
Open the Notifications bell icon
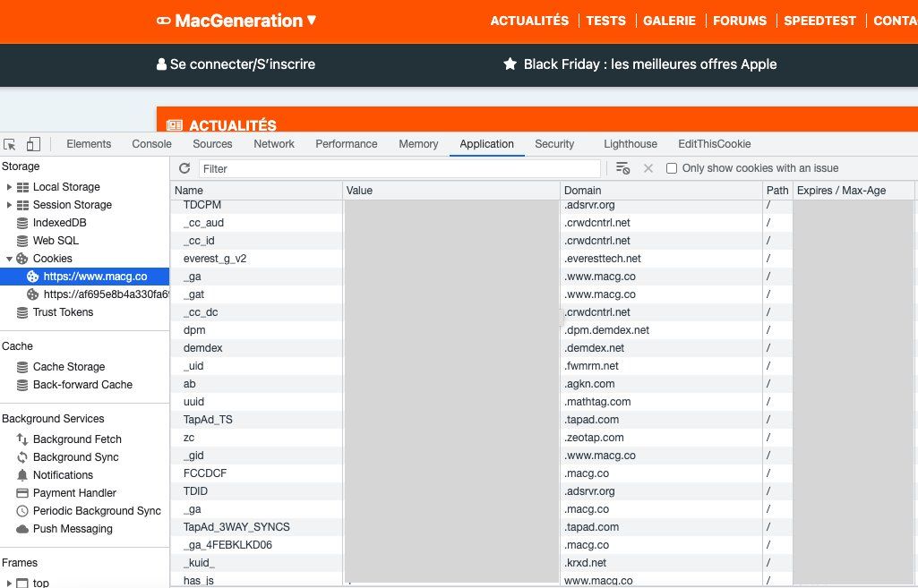coord(22,475)
